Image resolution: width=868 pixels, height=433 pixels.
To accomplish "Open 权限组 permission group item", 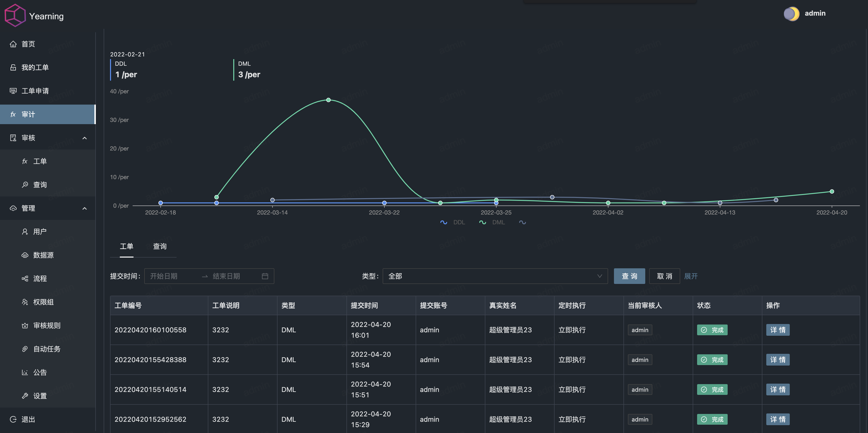I will click(43, 302).
